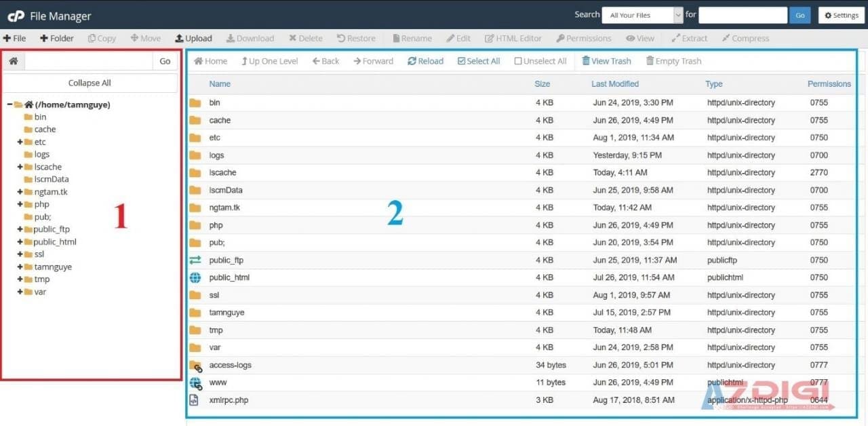Select the Compress tool in the toolbar

coord(745,38)
